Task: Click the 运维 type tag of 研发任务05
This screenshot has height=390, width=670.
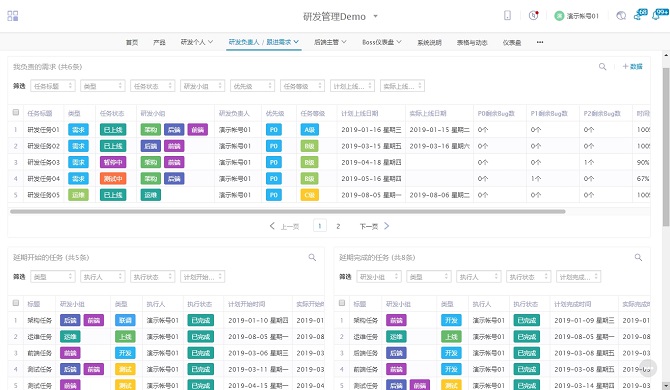Action: pos(78,195)
